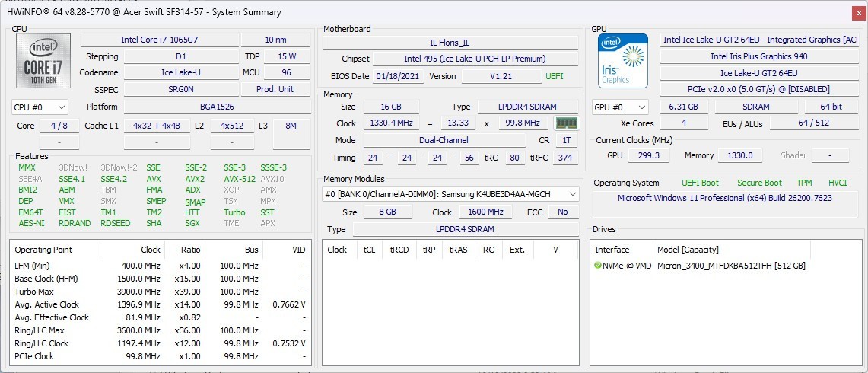Click the CR value 1T

pos(567,140)
